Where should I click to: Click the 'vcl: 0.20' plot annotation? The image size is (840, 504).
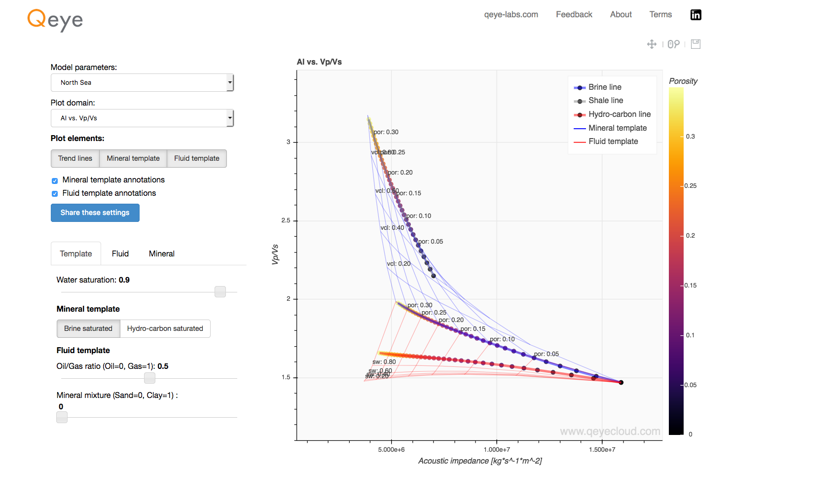click(x=399, y=264)
